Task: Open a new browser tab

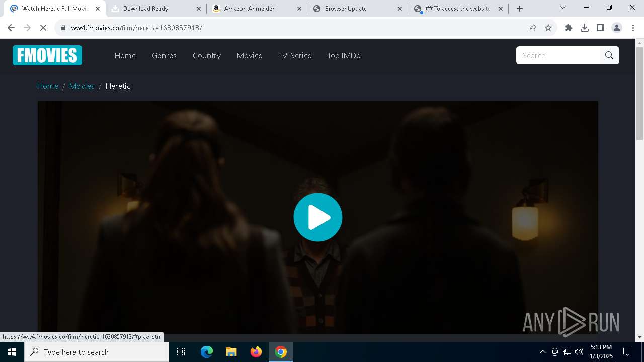Action: [x=520, y=9]
